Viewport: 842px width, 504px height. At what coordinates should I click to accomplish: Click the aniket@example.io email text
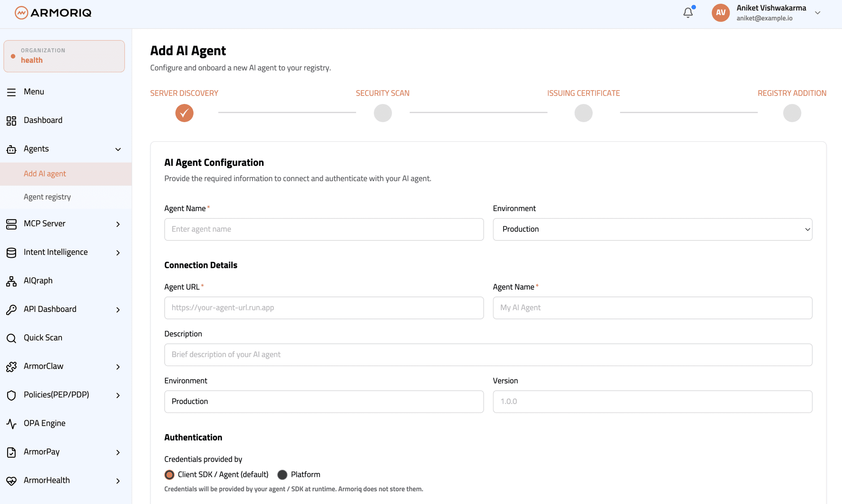pos(765,18)
